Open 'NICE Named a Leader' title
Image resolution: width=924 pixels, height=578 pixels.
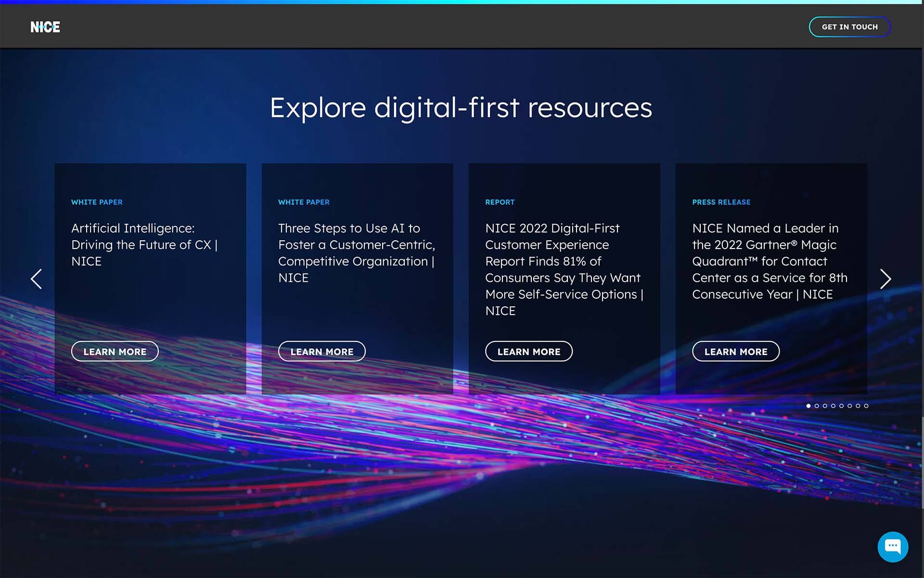pos(770,261)
